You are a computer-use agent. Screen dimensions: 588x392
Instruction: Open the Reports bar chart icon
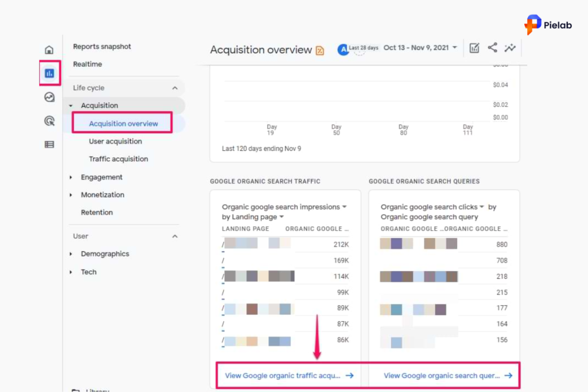point(49,73)
